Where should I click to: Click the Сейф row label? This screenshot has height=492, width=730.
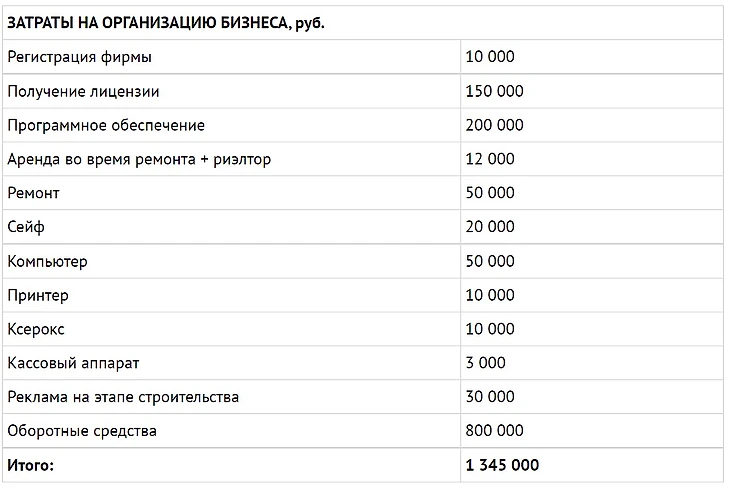26,227
